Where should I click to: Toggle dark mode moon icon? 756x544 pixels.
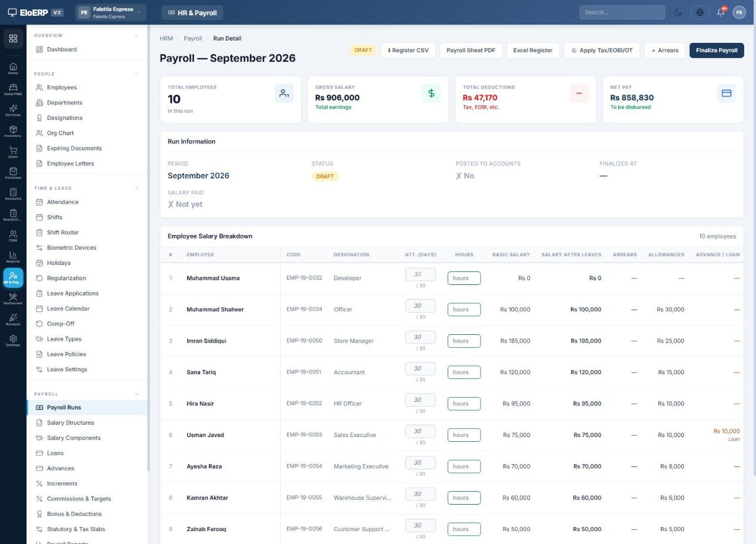tap(678, 12)
